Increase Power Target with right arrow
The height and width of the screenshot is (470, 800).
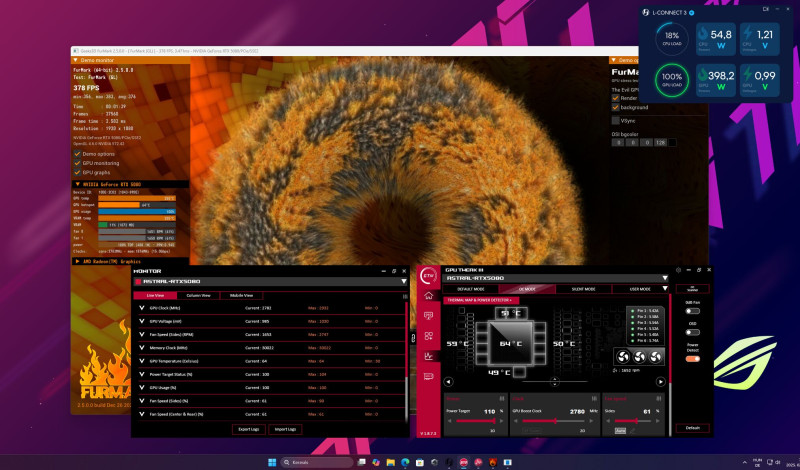(501, 421)
